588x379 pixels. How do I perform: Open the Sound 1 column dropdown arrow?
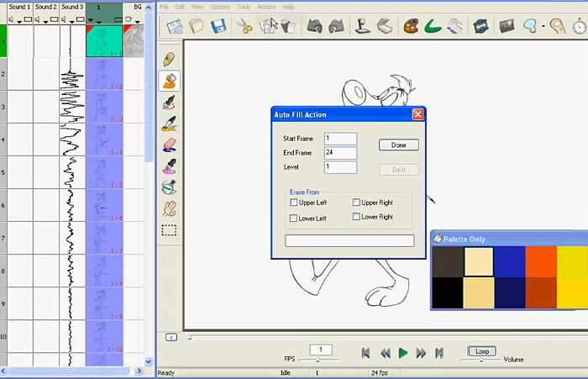coord(19,22)
